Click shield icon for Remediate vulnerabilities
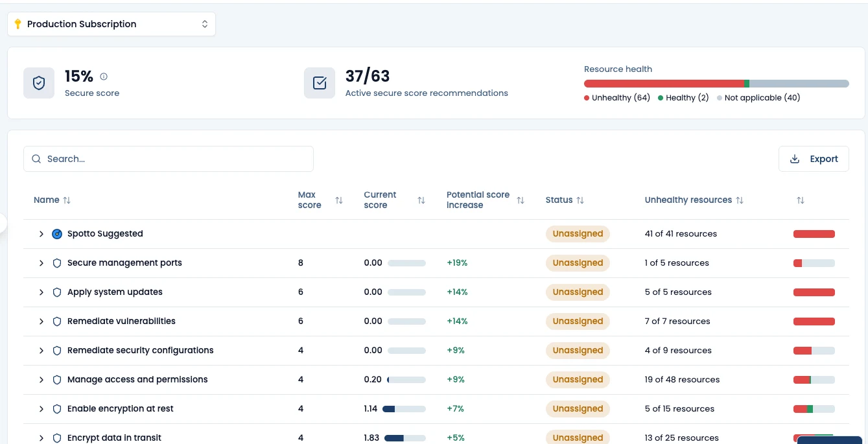Screen dimensions: 868x444 click(x=57, y=321)
